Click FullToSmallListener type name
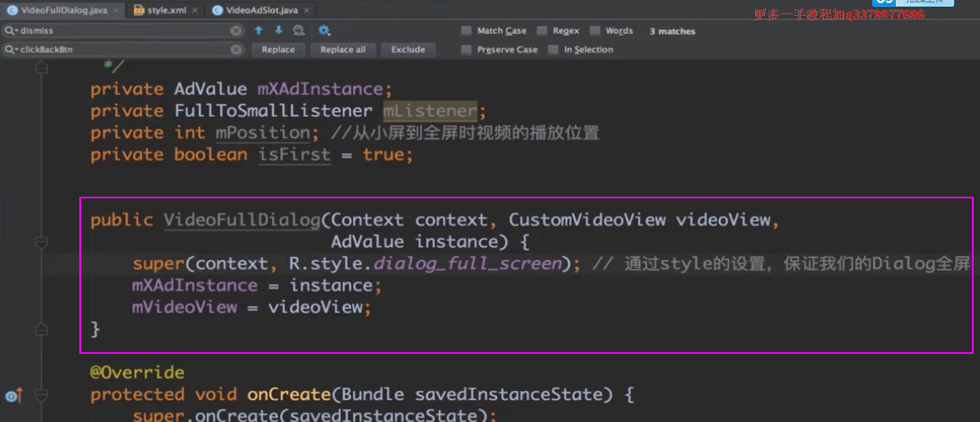980x422 pixels. (x=273, y=110)
